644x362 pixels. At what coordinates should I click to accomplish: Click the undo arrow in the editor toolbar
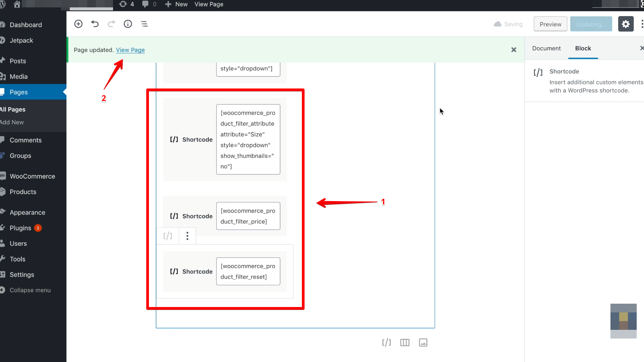(95, 24)
